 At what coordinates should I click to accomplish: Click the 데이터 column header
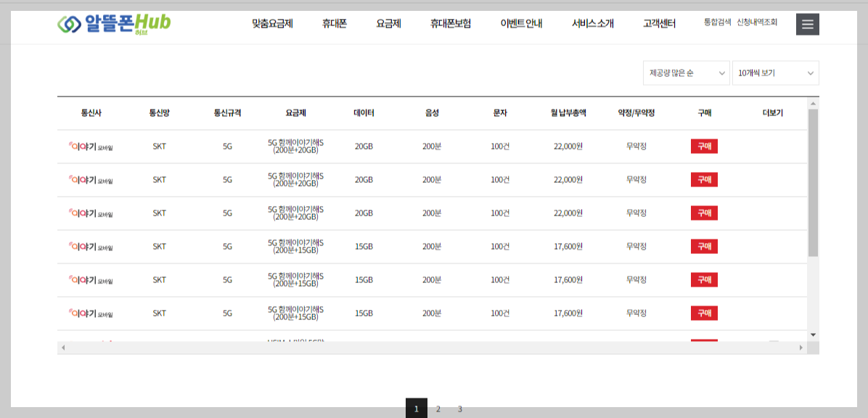(364, 113)
